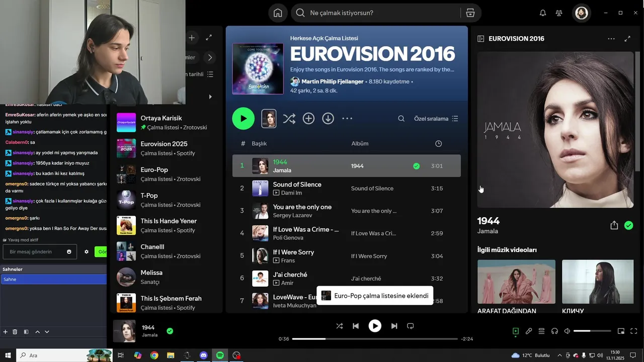The height and width of the screenshot is (362, 644).
Task: Open more options in Now Playing panel
Action: [611, 39]
